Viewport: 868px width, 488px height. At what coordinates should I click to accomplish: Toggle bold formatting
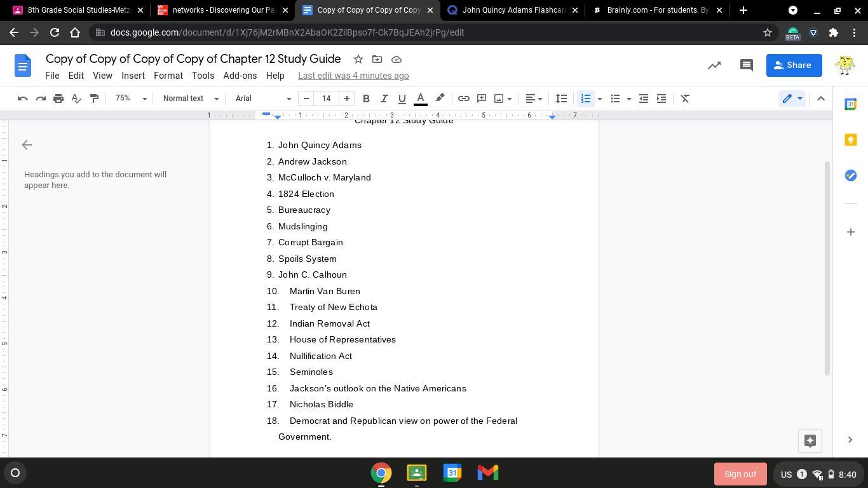click(366, 98)
